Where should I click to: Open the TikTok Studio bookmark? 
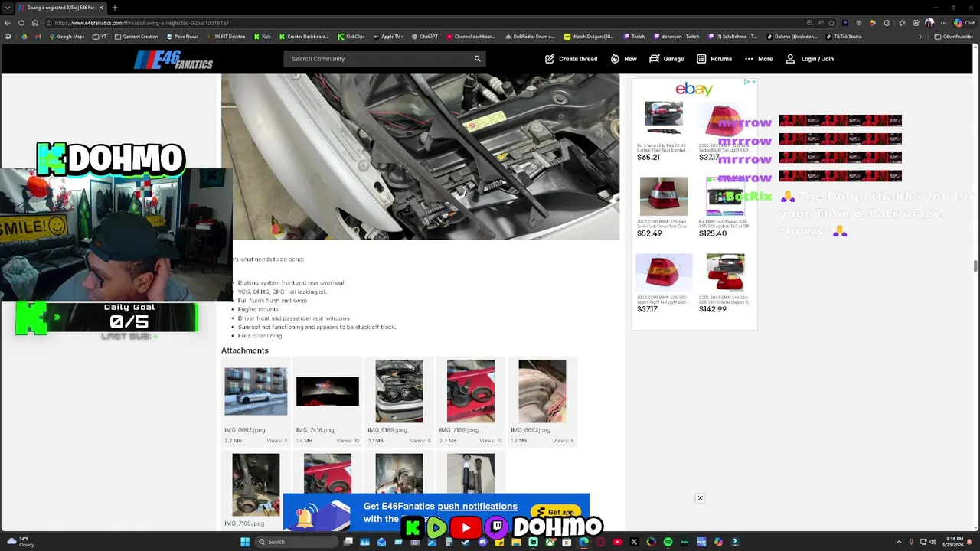tap(844, 37)
